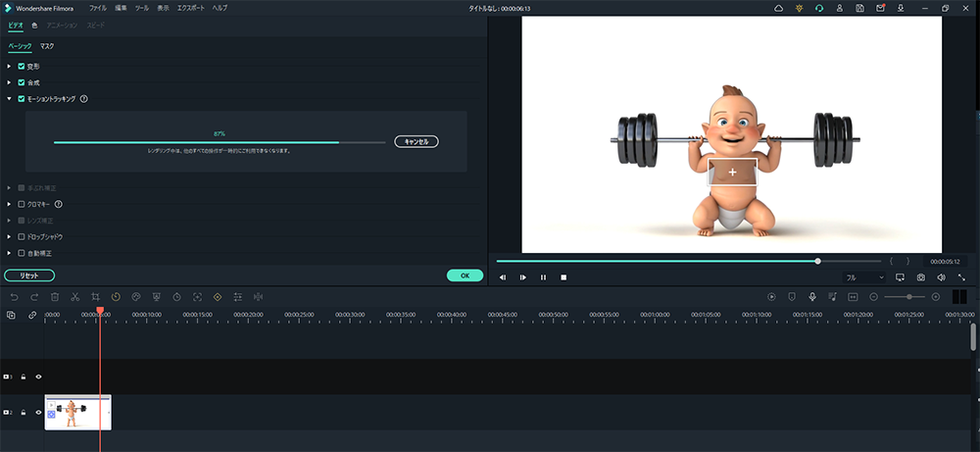Screen dimensions: 980x452
Task: Uncheck the 変形 checkbox
Action: point(22,66)
